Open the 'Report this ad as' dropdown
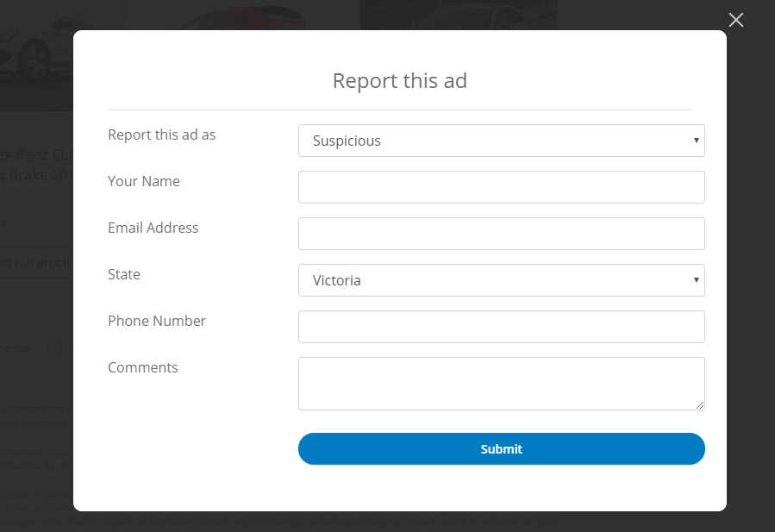This screenshot has width=775, height=532. pyautogui.click(x=501, y=141)
